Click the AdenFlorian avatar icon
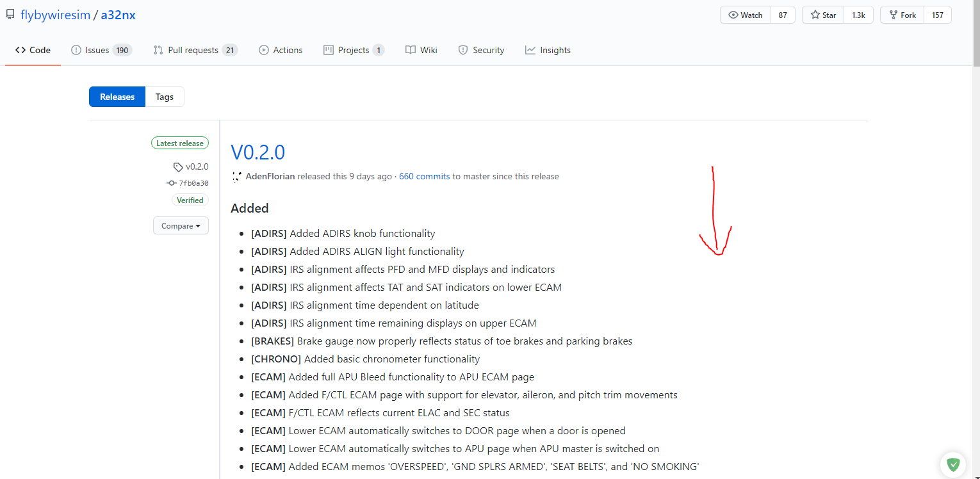Viewport: 980px width, 479px height. pyautogui.click(x=236, y=176)
